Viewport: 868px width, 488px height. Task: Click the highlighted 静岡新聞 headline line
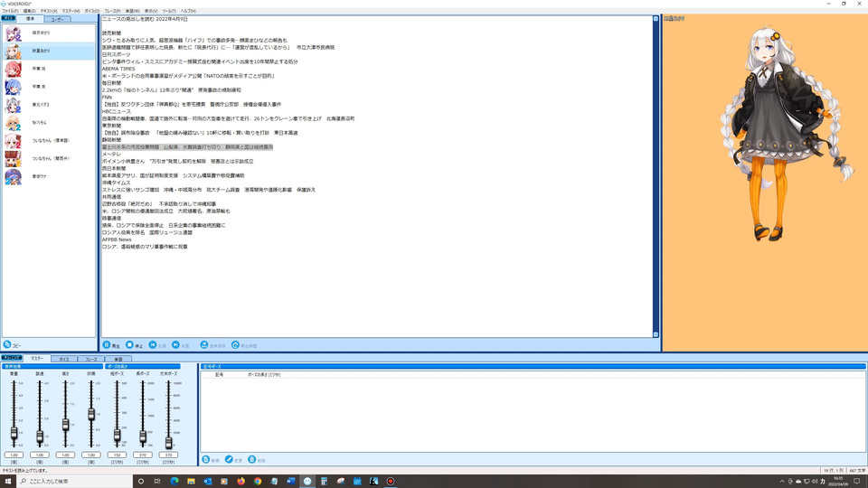[x=187, y=147]
